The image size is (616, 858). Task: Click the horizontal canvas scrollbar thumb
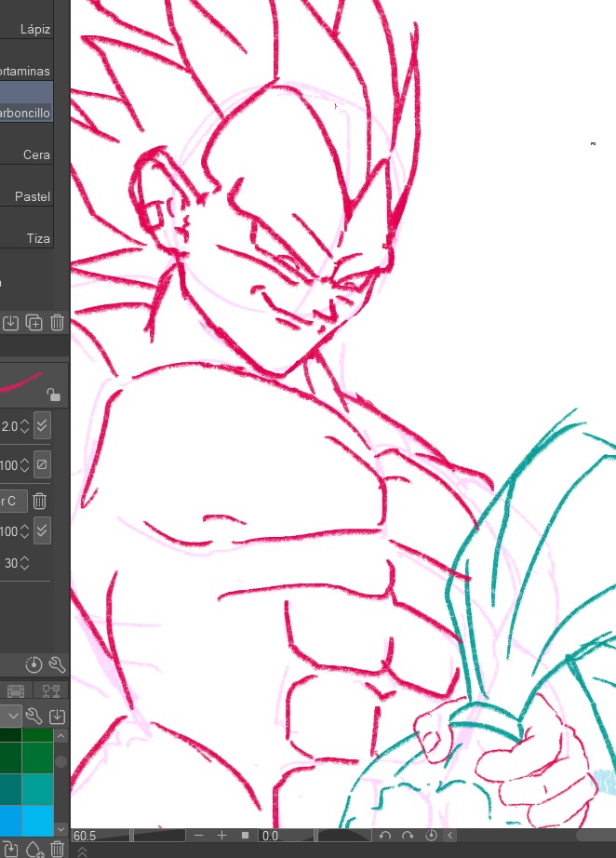(596, 835)
